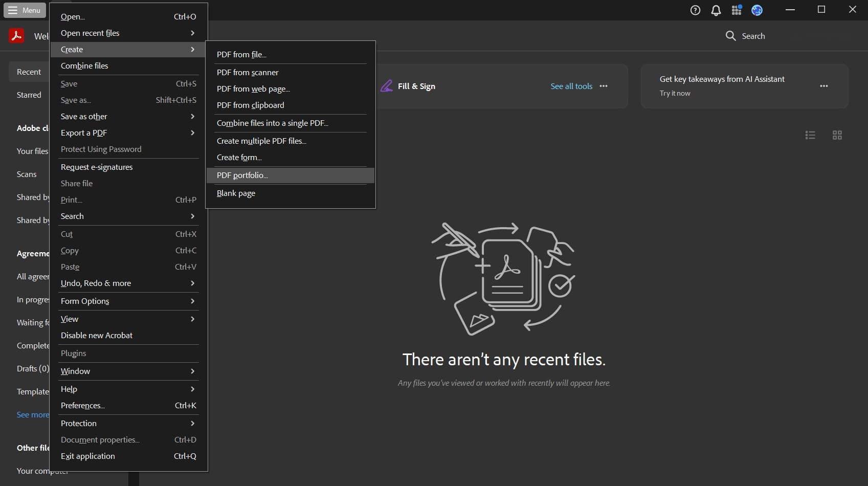Select PDF from file... option

click(x=291, y=54)
